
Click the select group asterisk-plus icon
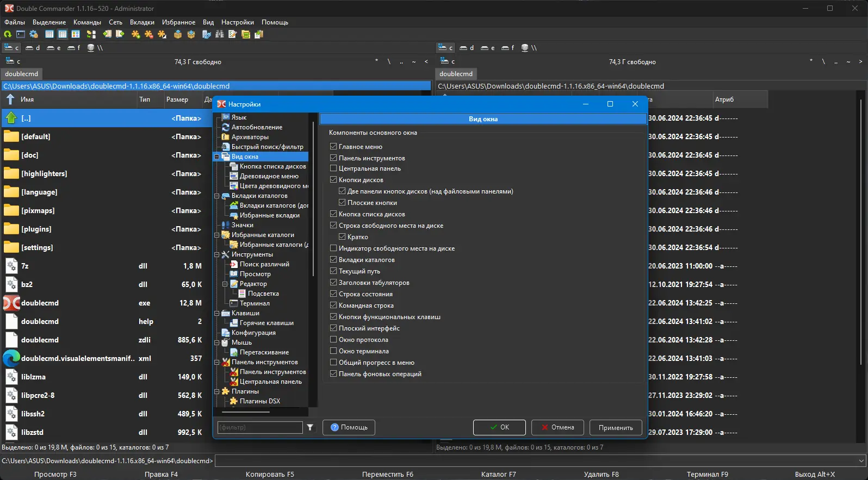tap(135, 34)
